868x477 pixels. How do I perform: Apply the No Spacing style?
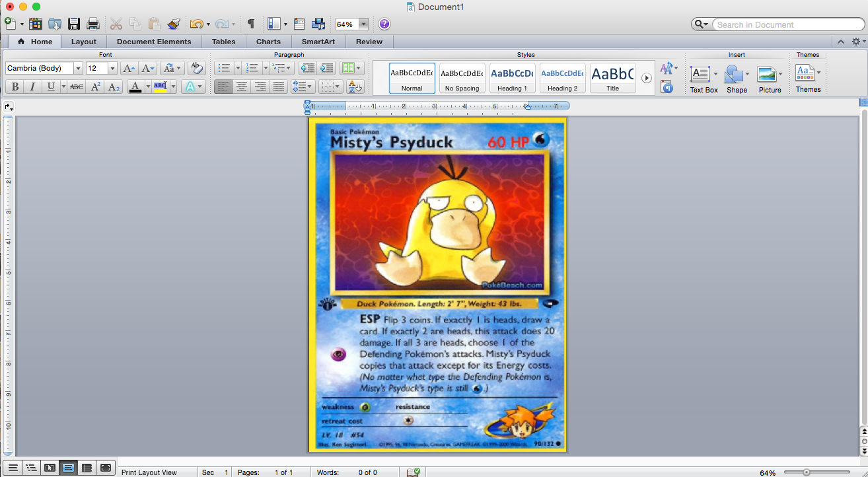point(462,78)
